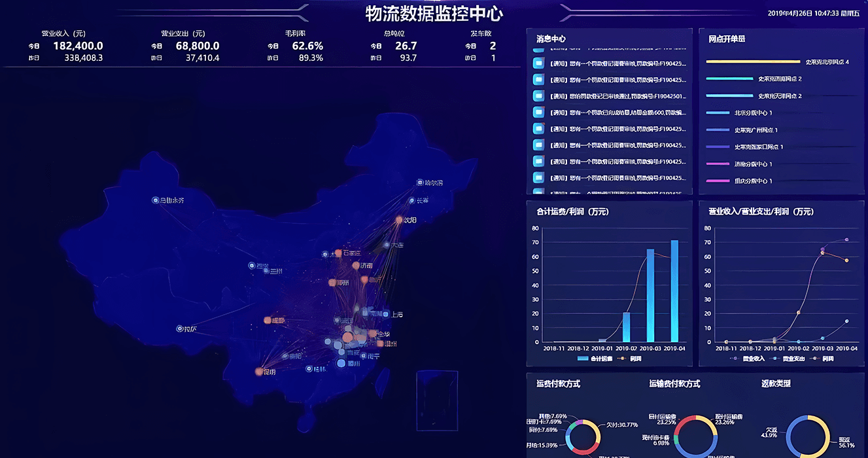This screenshot has height=458, width=868.
Task: Hide the 营业支出 legend series
Action: (787, 359)
